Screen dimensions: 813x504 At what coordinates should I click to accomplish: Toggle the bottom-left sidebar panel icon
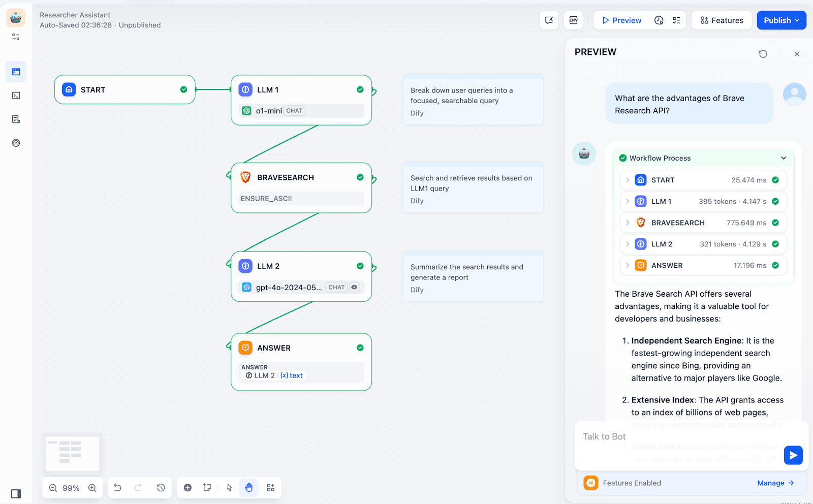[x=16, y=494]
